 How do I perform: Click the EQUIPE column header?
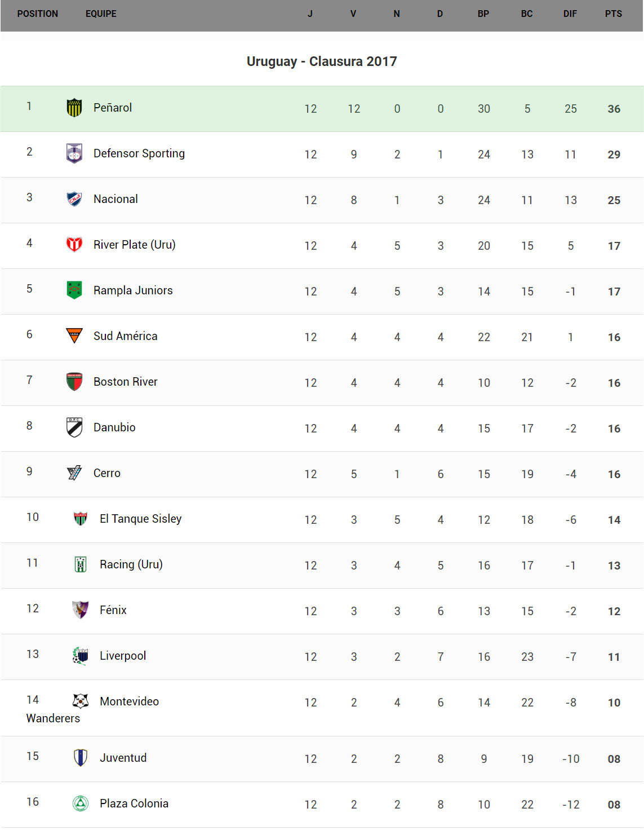tap(101, 14)
